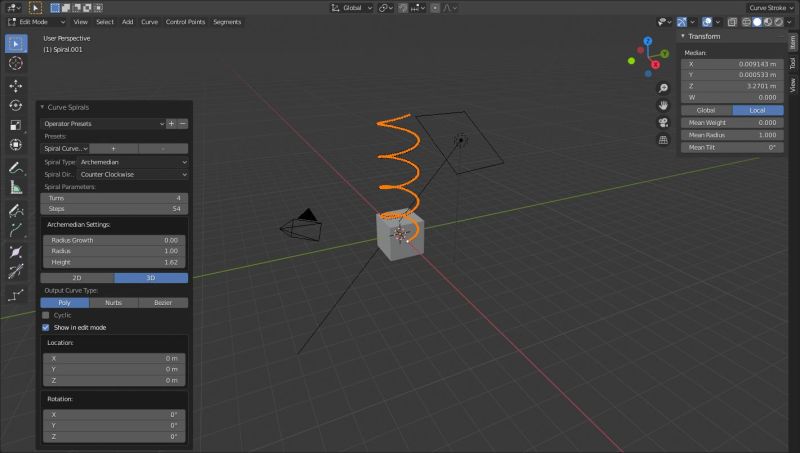Click the Location X field
The height and width of the screenshot is (453, 800).
(x=114, y=359)
